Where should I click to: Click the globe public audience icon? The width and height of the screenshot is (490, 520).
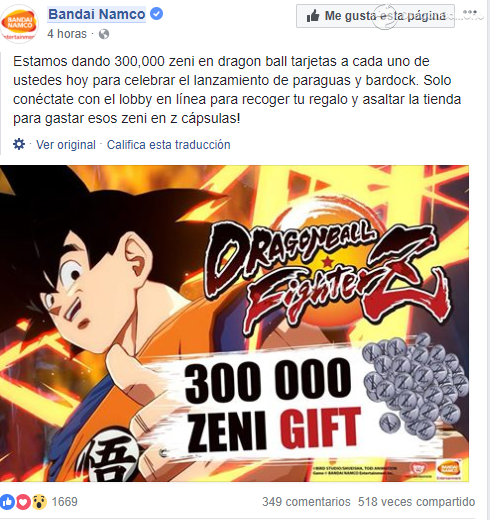(104, 34)
